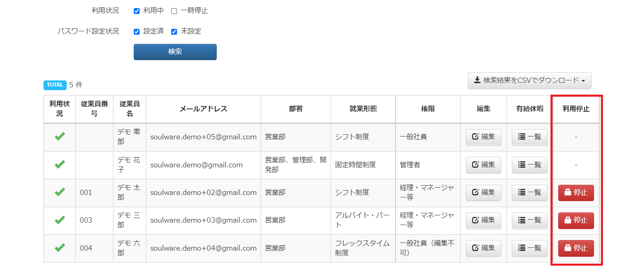
Task: Open 一覧 paid leave list for employee 001
Action: click(529, 193)
